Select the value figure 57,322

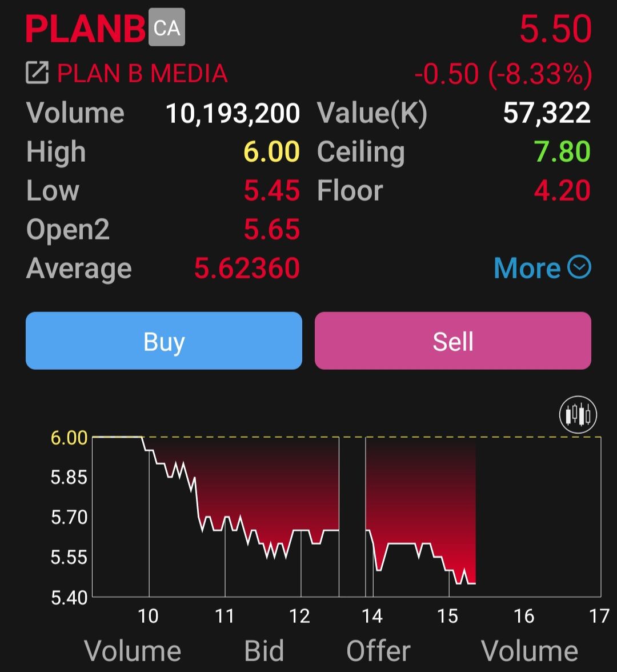pyautogui.click(x=547, y=113)
